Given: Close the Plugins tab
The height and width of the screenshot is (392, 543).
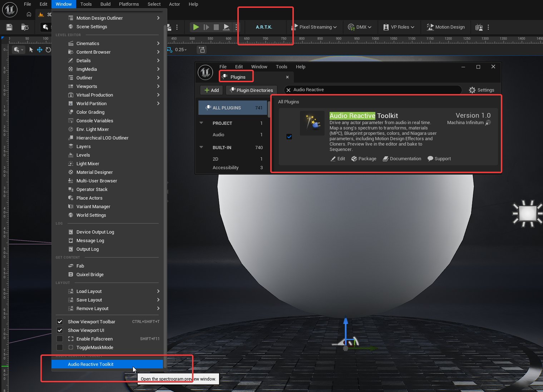Looking at the screenshot, I should click(287, 77).
